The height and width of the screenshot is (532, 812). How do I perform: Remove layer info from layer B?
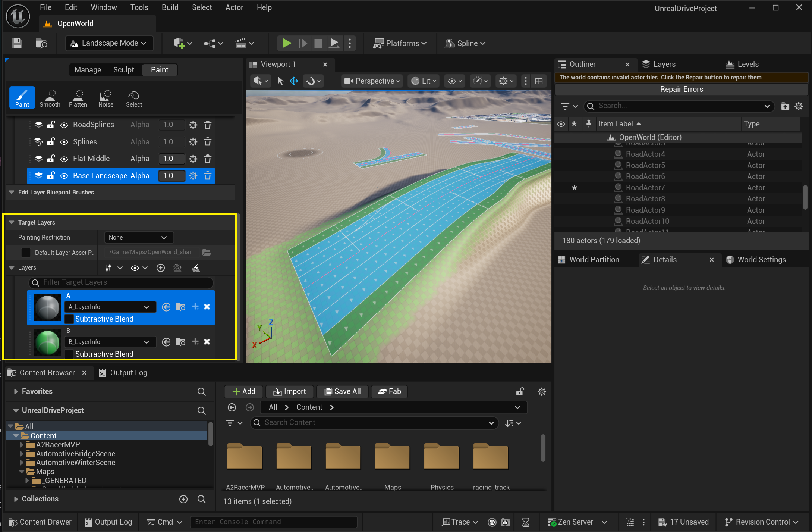(207, 342)
